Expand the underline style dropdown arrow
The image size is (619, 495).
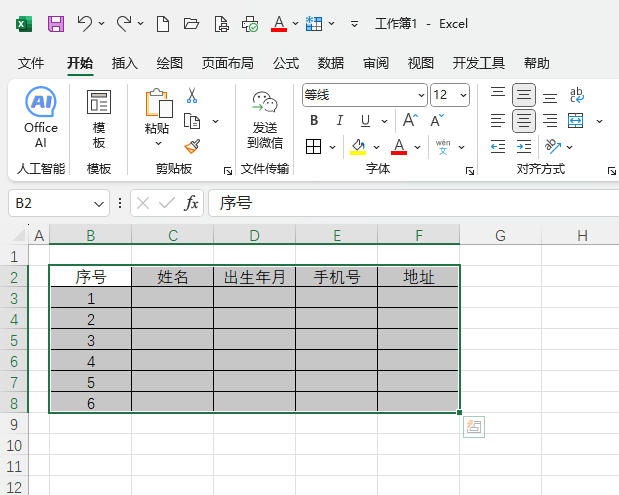click(384, 121)
